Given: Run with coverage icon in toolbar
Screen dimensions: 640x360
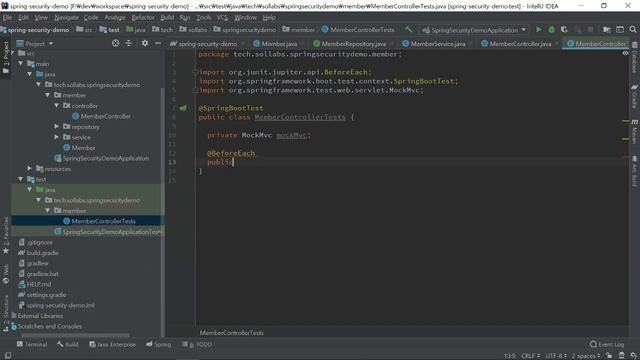Looking at the screenshot, I should (564, 29).
